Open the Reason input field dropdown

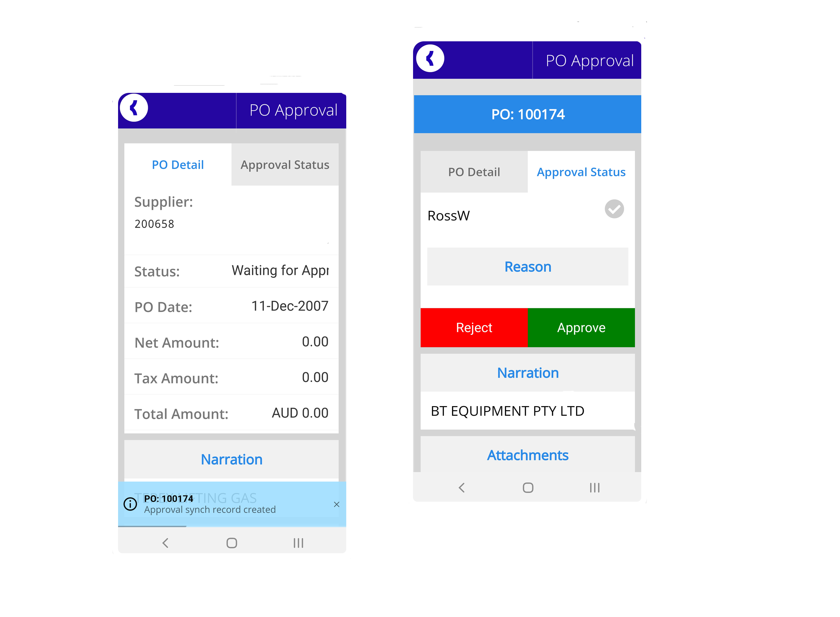(527, 266)
